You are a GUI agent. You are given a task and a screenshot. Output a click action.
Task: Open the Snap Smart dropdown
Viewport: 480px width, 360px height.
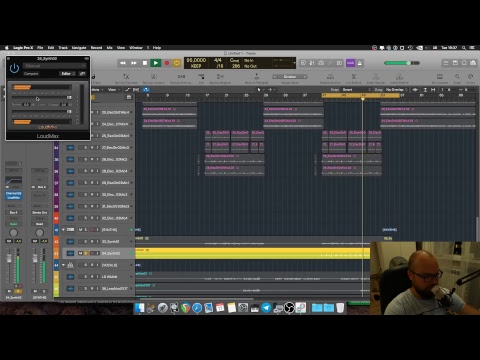click(357, 90)
